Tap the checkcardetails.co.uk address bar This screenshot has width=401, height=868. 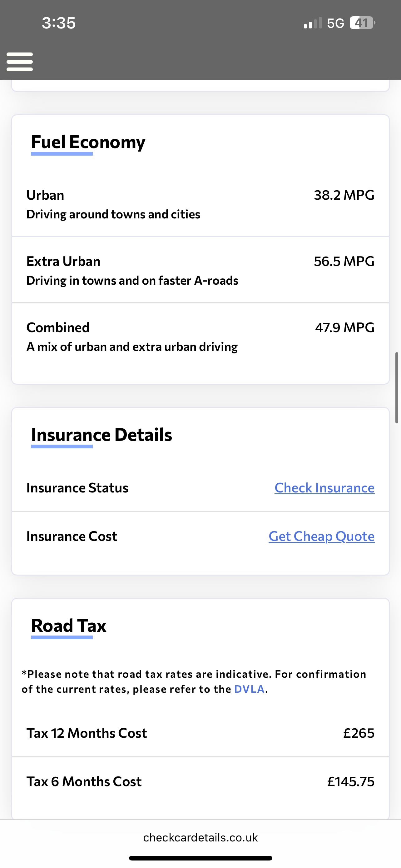[x=200, y=837]
